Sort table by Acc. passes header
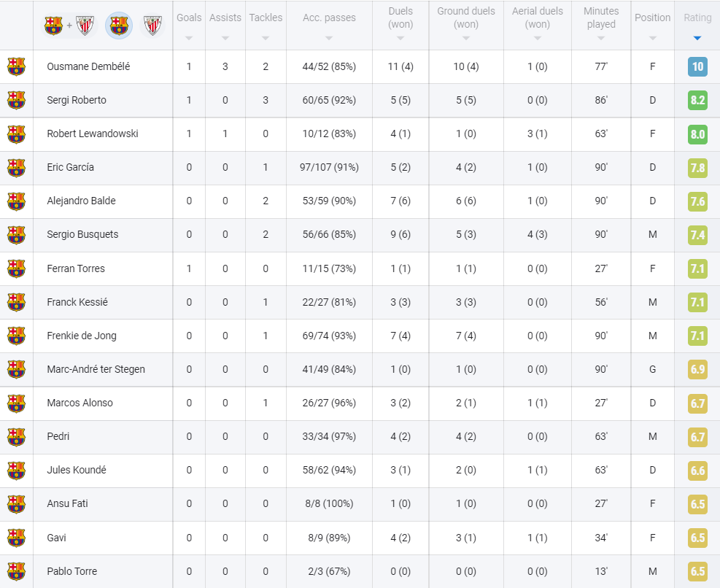Image resolution: width=720 pixels, height=588 pixels. pos(329,18)
